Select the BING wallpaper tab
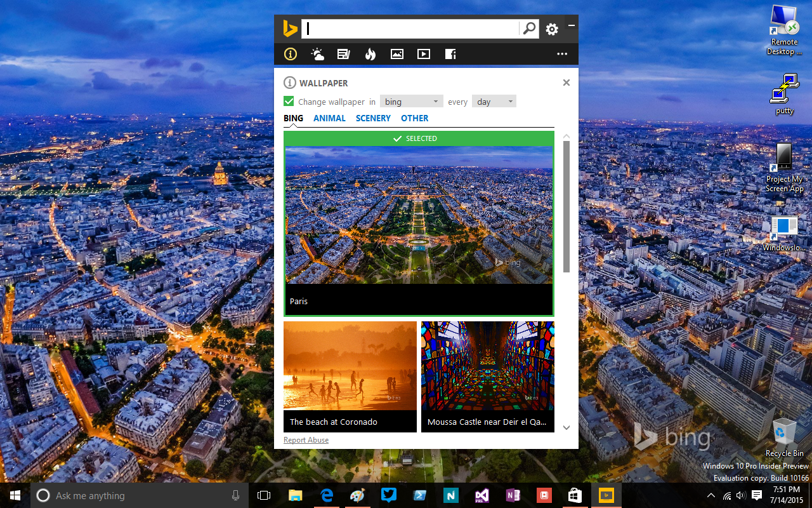The width and height of the screenshot is (812, 508). (294, 118)
